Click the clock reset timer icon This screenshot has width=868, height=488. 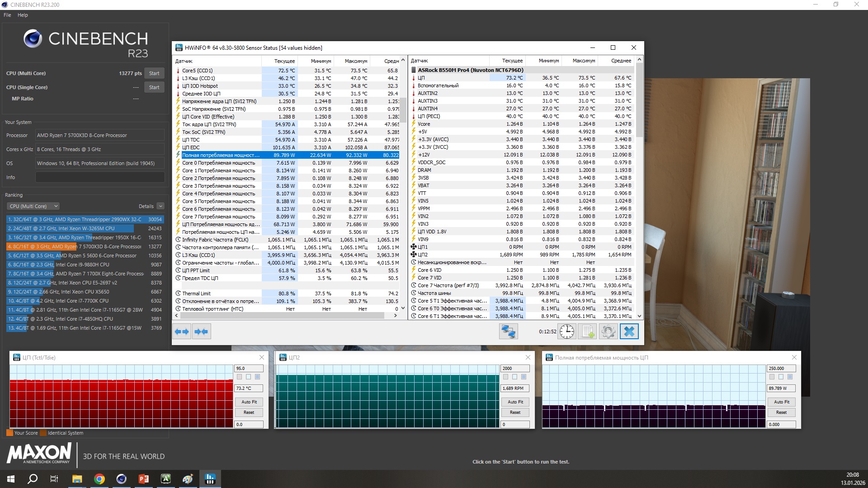(x=566, y=332)
